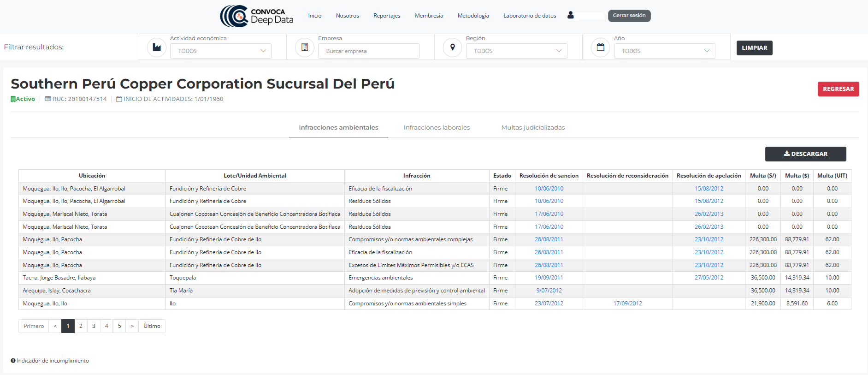Click Excesos de Límites Máximos Permisibles cell
This screenshot has width=868, height=375.
pyautogui.click(x=417, y=265)
